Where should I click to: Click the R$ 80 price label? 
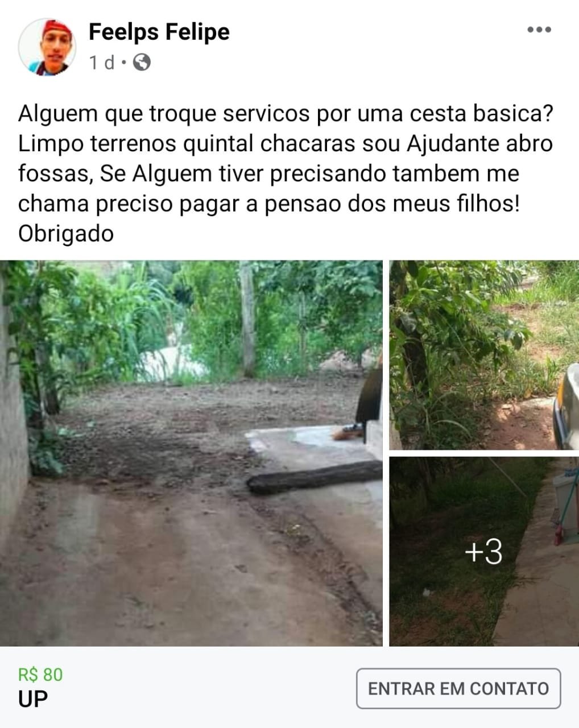(x=40, y=675)
